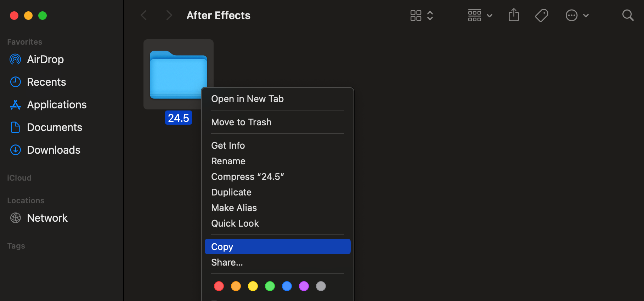Apply the purple color tag
644x301 pixels.
pos(304,286)
